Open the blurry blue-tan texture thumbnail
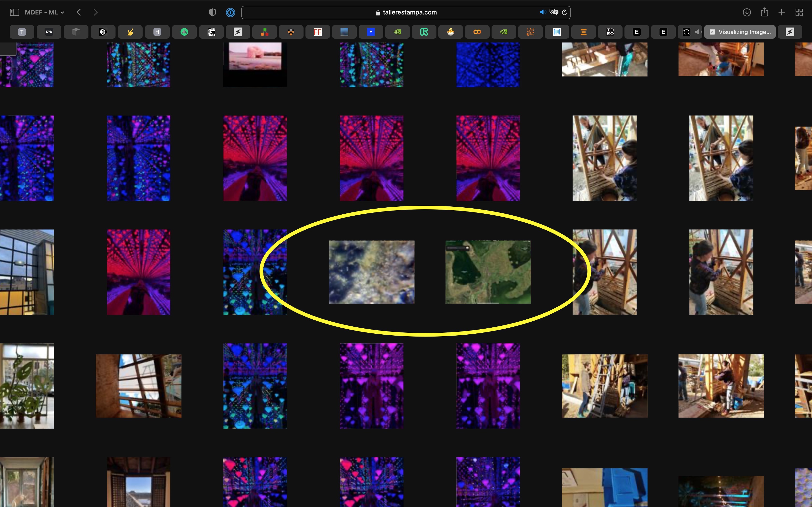This screenshot has width=812, height=507. [371, 272]
